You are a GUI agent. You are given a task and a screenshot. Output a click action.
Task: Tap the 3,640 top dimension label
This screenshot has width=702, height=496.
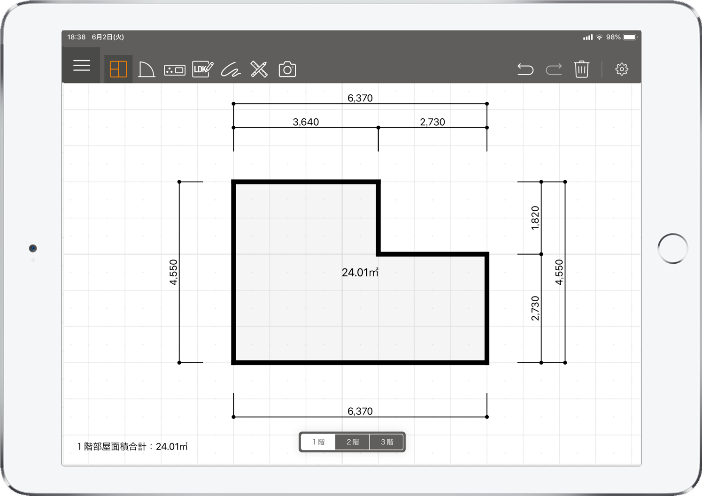(305, 122)
